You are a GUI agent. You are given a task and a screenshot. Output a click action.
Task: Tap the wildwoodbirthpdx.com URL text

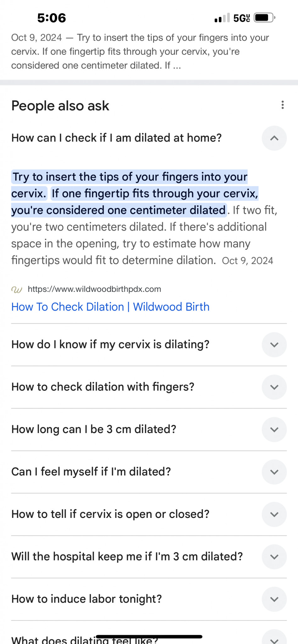94,289
